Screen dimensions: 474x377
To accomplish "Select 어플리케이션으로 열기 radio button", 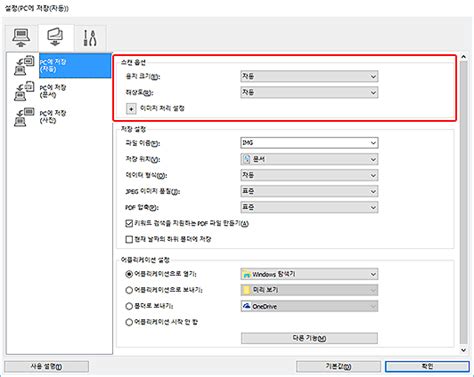I will (x=129, y=274).
